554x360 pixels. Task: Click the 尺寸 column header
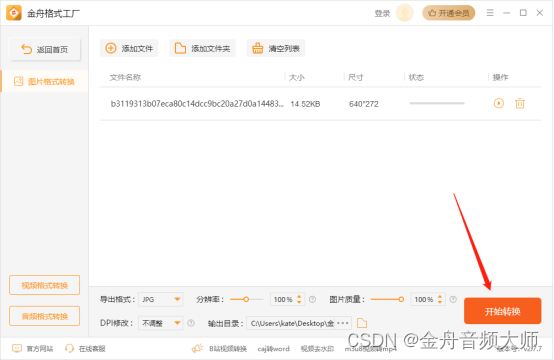(355, 77)
